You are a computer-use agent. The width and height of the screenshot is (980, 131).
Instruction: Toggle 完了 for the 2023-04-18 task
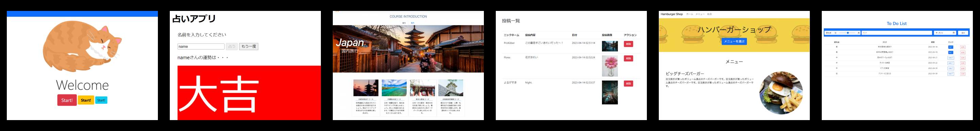[951, 47]
